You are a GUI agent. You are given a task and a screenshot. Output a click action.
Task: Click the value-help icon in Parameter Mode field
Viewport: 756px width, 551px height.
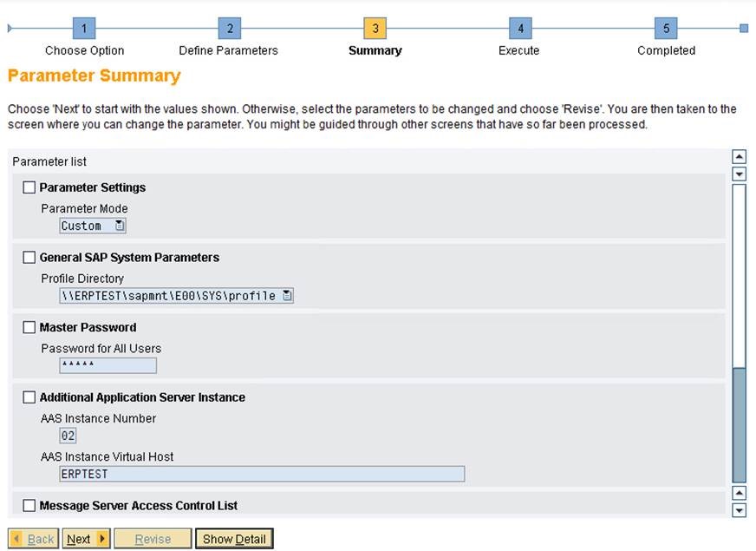tap(119, 226)
